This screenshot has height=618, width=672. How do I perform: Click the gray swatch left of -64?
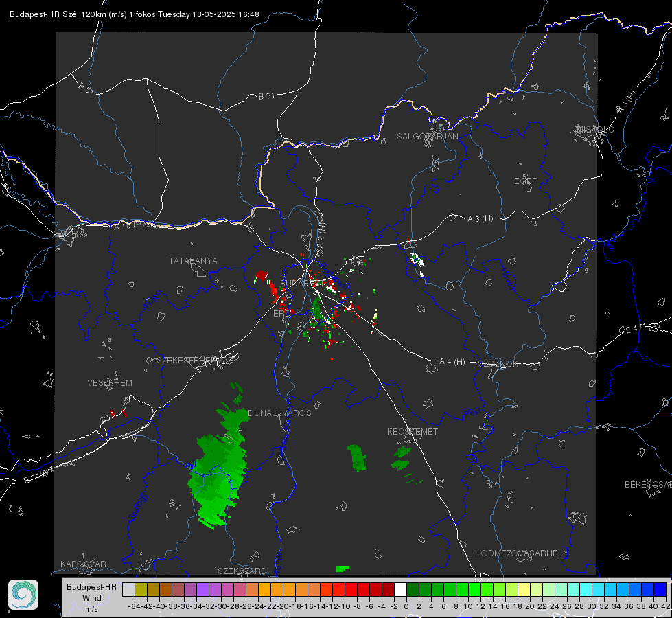[128, 589]
